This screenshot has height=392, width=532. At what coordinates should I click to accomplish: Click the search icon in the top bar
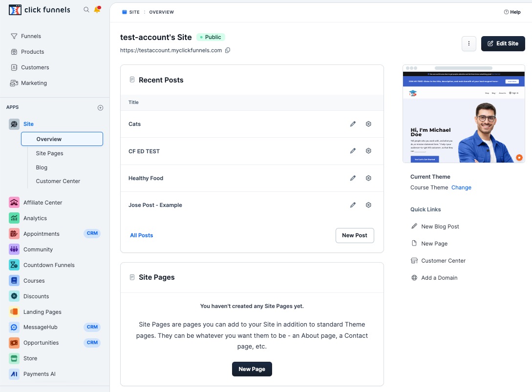coord(86,9)
